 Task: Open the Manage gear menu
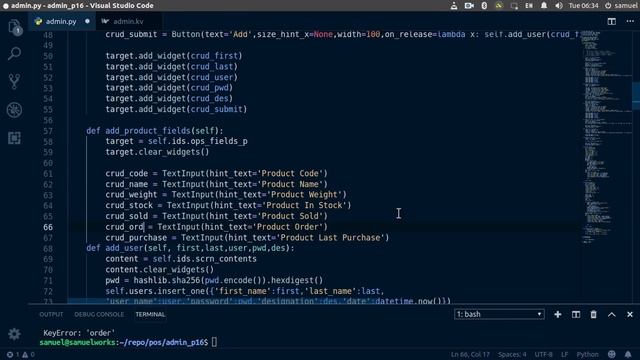14,334
